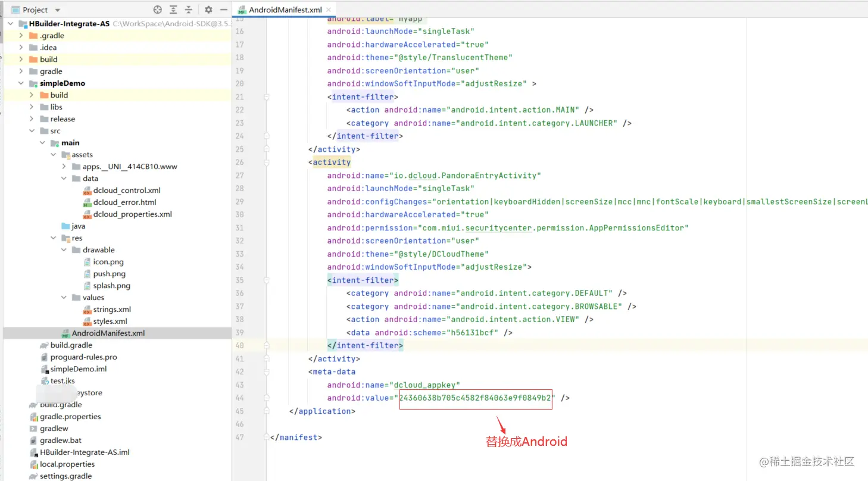The image size is (868, 481).
Task: Click line number 46 in the gutter
Action: tap(239, 424)
